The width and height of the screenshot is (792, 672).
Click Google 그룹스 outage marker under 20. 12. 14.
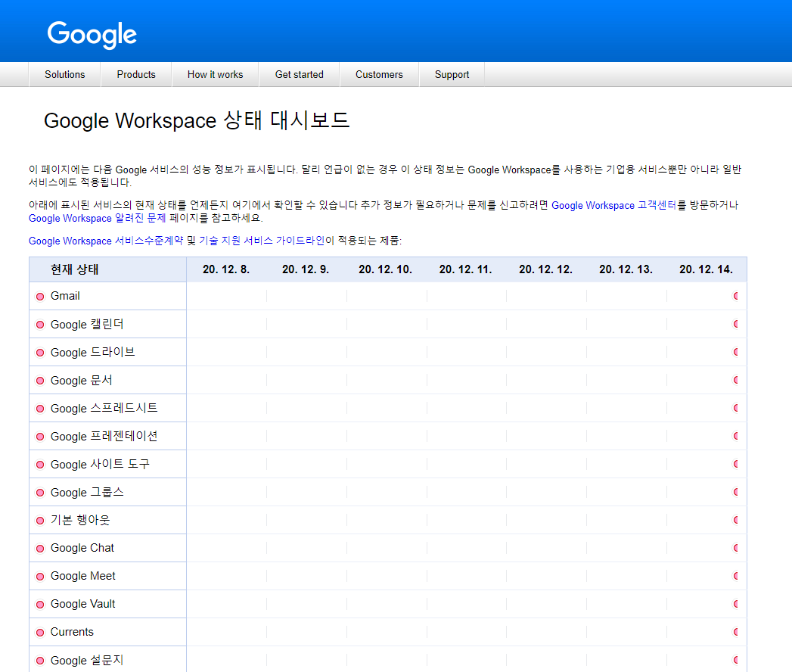point(736,492)
